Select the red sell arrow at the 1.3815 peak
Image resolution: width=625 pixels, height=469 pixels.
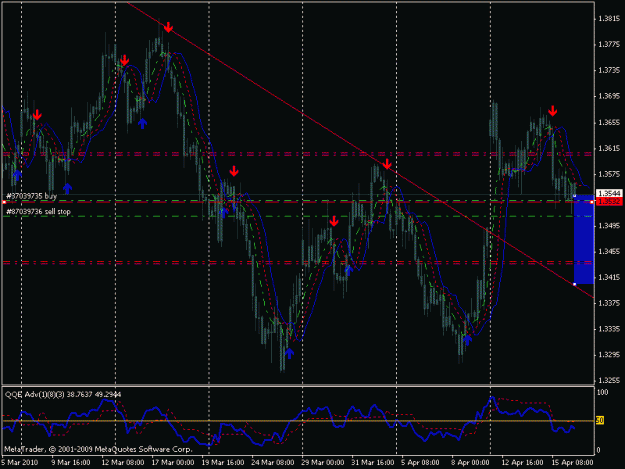pos(168,27)
